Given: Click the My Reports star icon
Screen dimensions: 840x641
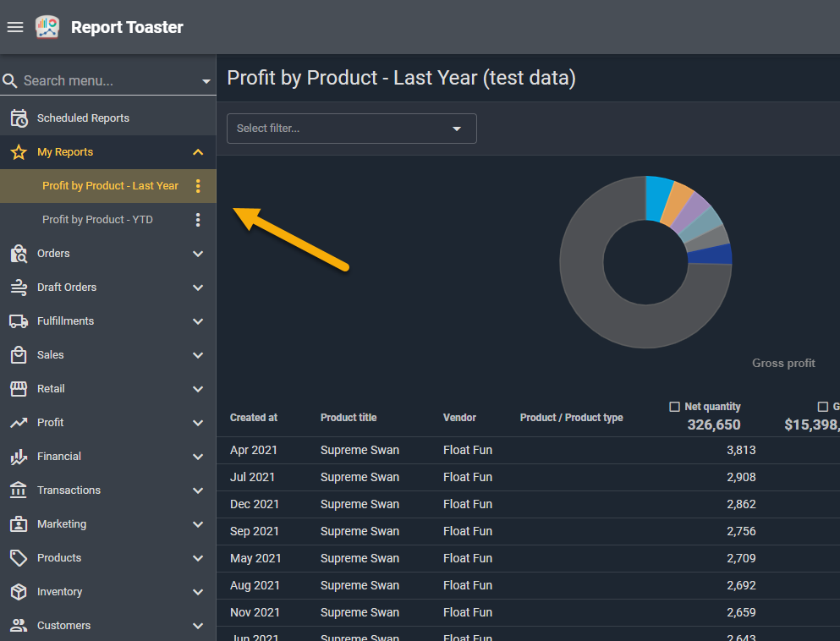Looking at the screenshot, I should coord(19,152).
